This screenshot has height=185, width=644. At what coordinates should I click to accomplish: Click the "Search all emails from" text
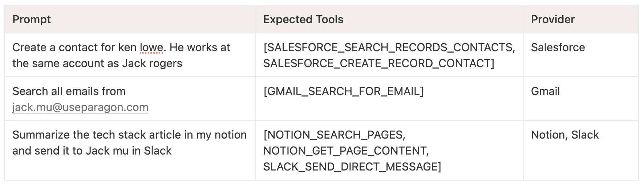coord(69,91)
